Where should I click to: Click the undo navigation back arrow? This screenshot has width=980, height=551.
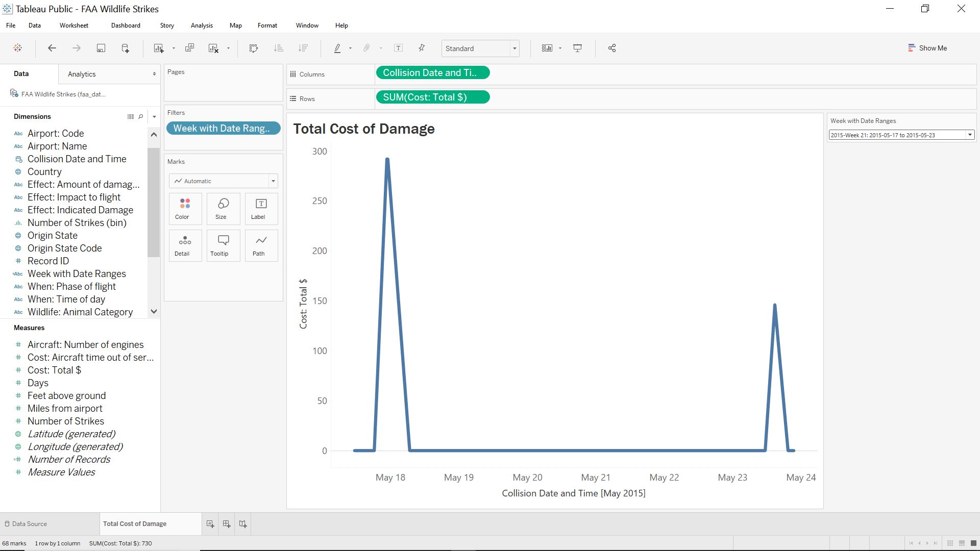tap(52, 48)
